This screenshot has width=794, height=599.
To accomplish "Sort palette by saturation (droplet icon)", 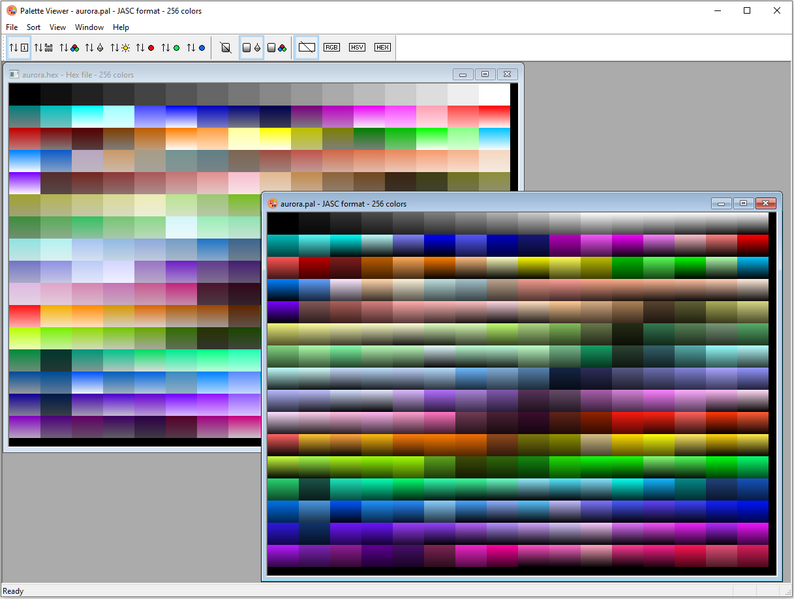I will [x=95, y=48].
